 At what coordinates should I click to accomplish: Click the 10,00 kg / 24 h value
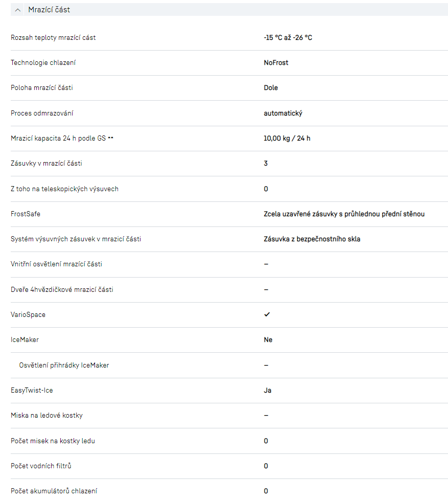point(287,139)
